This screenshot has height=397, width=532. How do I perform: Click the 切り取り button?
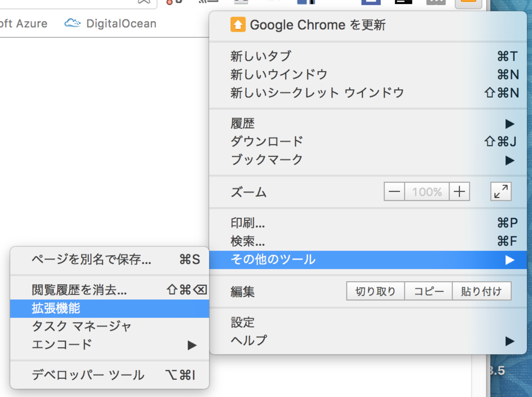click(x=375, y=291)
